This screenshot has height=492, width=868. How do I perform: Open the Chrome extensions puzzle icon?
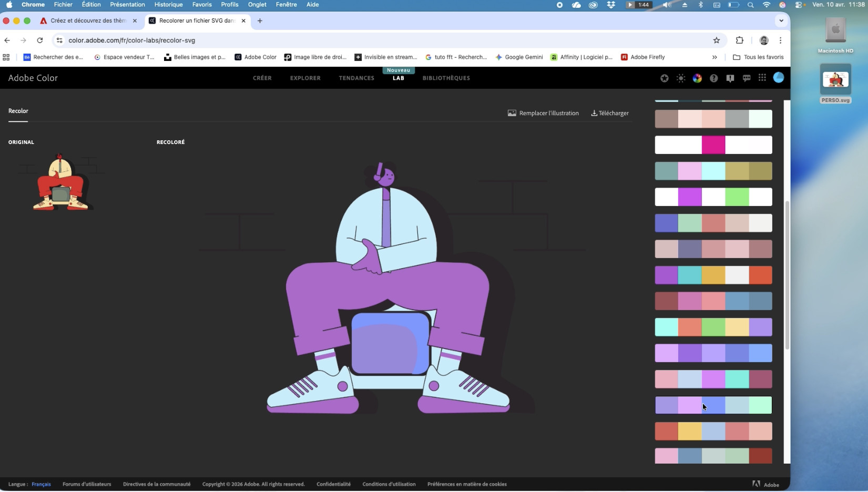pyautogui.click(x=739, y=40)
